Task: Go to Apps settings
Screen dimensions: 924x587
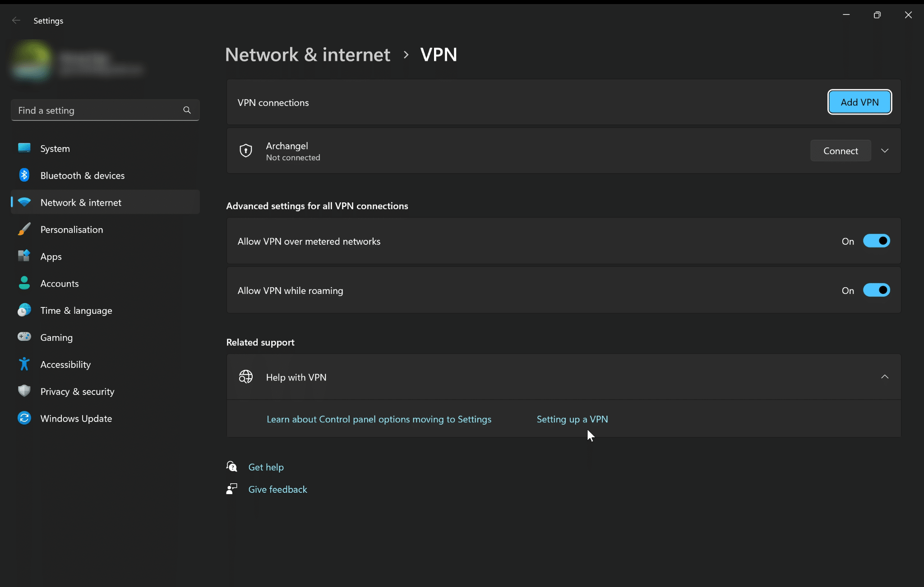Action: (x=105, y=257)
